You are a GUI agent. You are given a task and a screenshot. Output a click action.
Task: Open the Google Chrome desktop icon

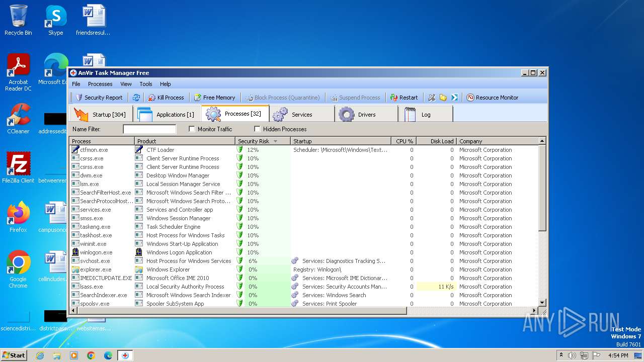[x=18, y=269]
